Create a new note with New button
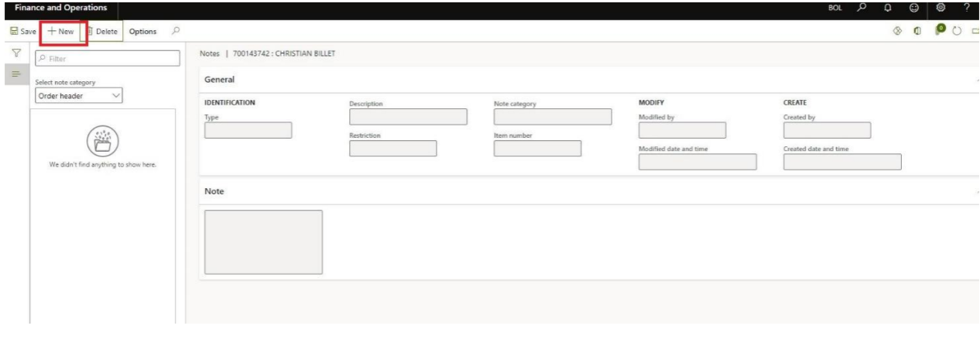 pos(62,31)
